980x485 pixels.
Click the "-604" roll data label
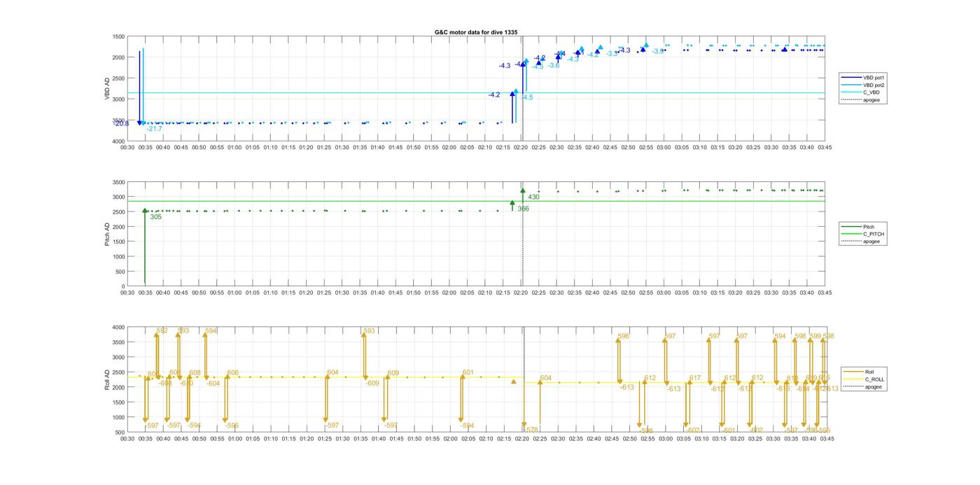pos(213,383)
